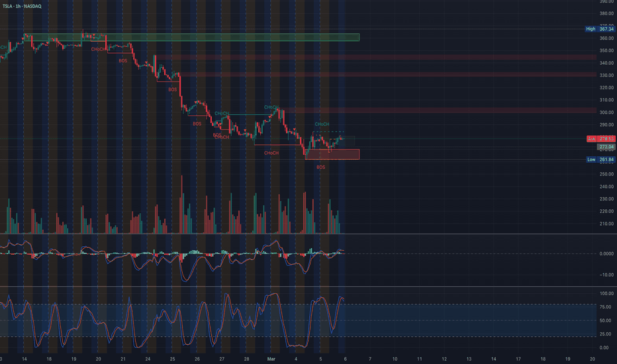The image size is (617, 364).
Task: Select the green supply zone near 360
Action: (x=191, y=37)
